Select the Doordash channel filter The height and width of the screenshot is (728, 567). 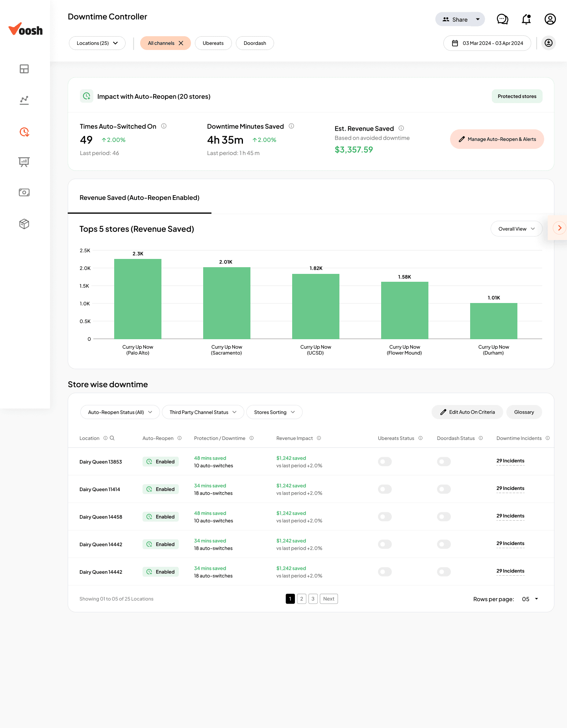coord(255,43)
